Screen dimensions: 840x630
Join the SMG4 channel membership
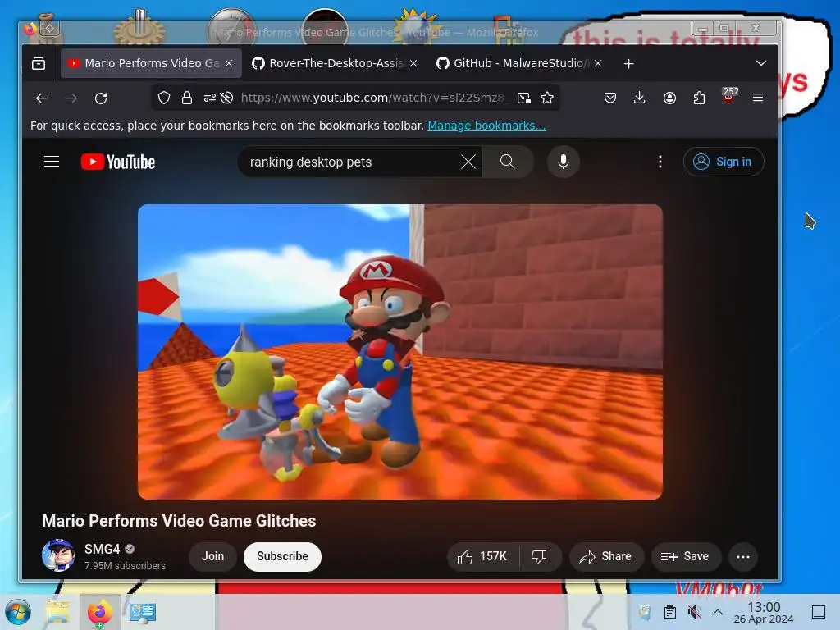pos(212,557)
